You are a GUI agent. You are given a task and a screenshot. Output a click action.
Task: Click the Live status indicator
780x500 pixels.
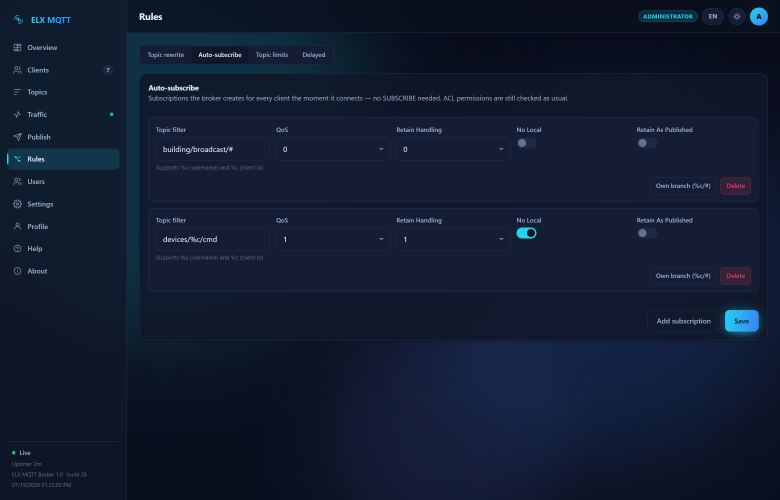[21, 453]
